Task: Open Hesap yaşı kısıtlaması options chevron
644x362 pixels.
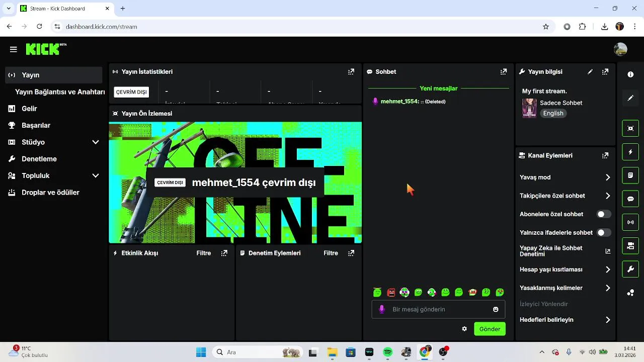Action: pyautogui.click(x=608, y=269)
